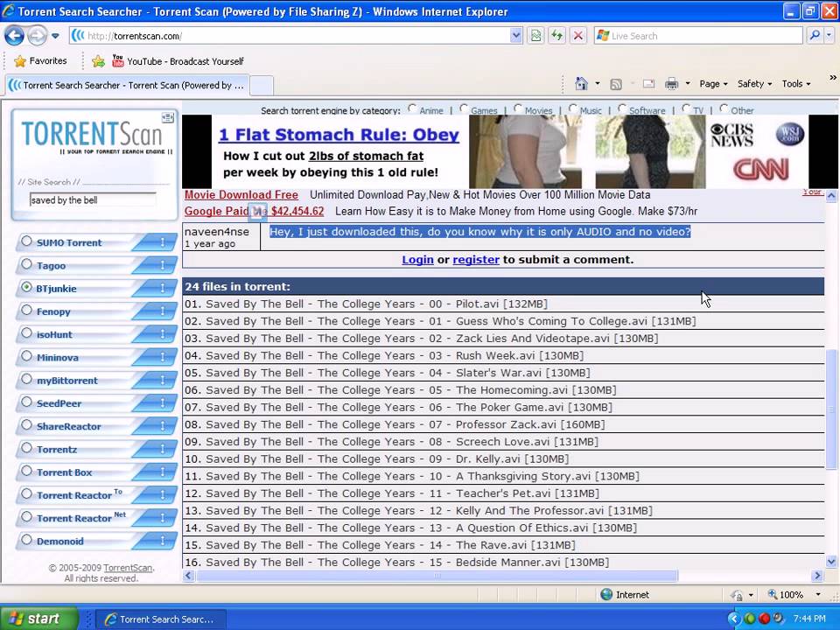The image size is (840, 630).
Task: Click the info icon beside SeedPeer
Action: [161, 403]
